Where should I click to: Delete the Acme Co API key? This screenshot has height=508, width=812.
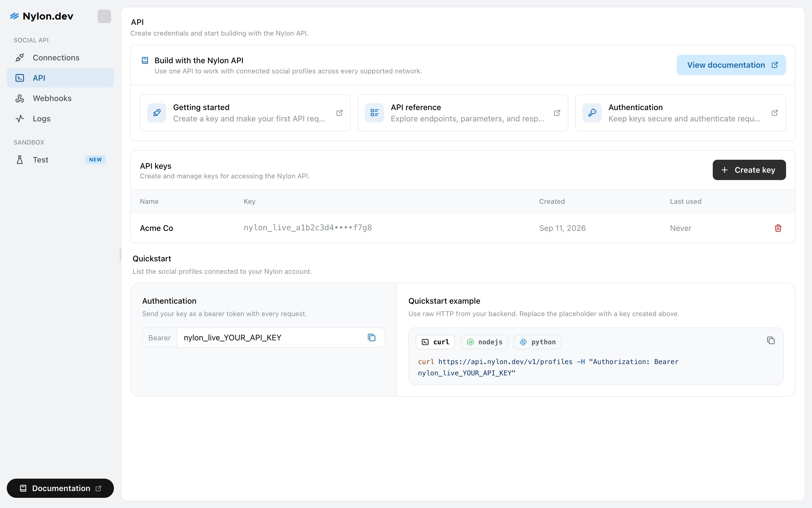pos(778,228)
